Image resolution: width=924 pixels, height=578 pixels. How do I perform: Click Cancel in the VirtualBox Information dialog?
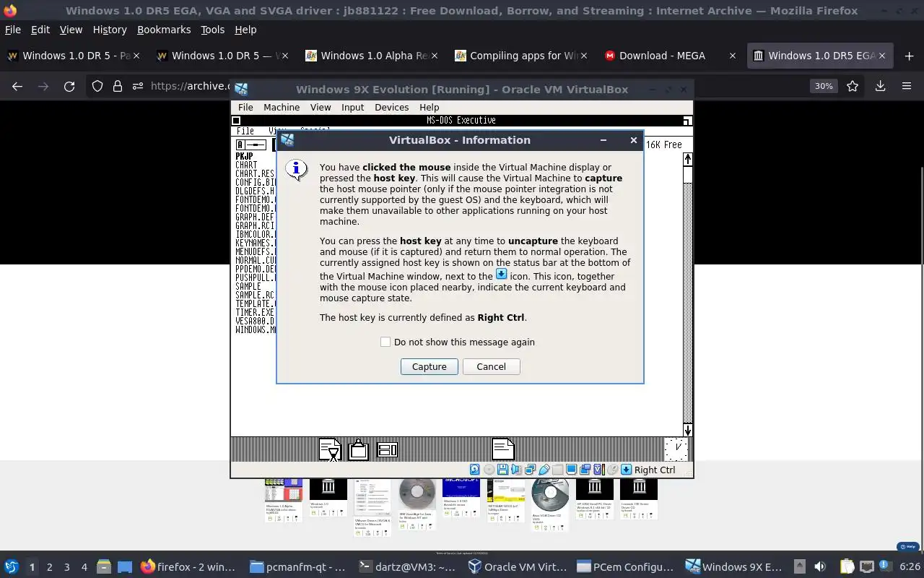tap(491, 366)
